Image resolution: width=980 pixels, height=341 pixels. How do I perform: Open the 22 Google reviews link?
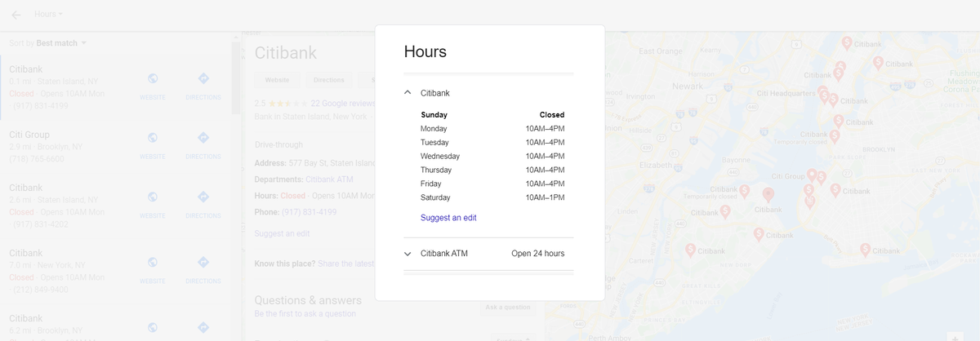coord(342,104)
